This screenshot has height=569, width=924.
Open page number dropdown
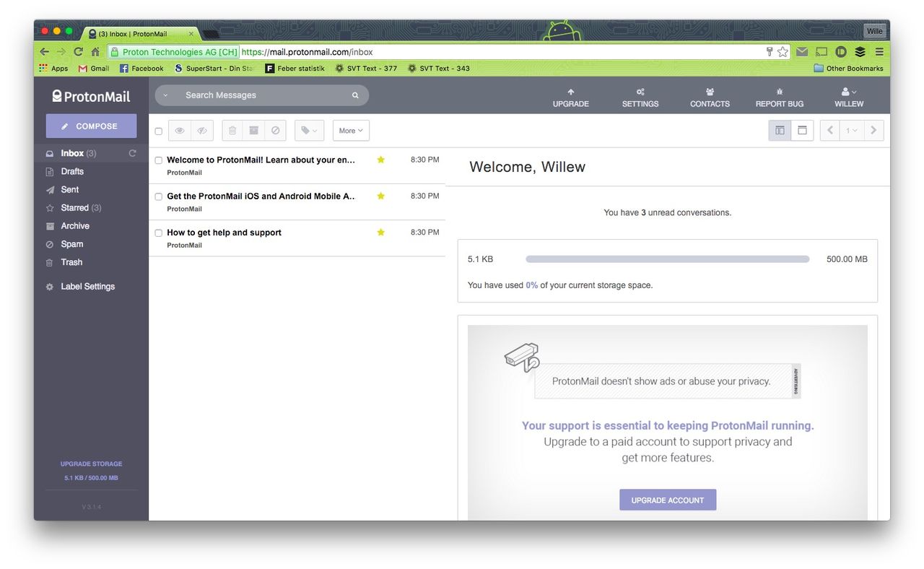[x=852, y=131]
